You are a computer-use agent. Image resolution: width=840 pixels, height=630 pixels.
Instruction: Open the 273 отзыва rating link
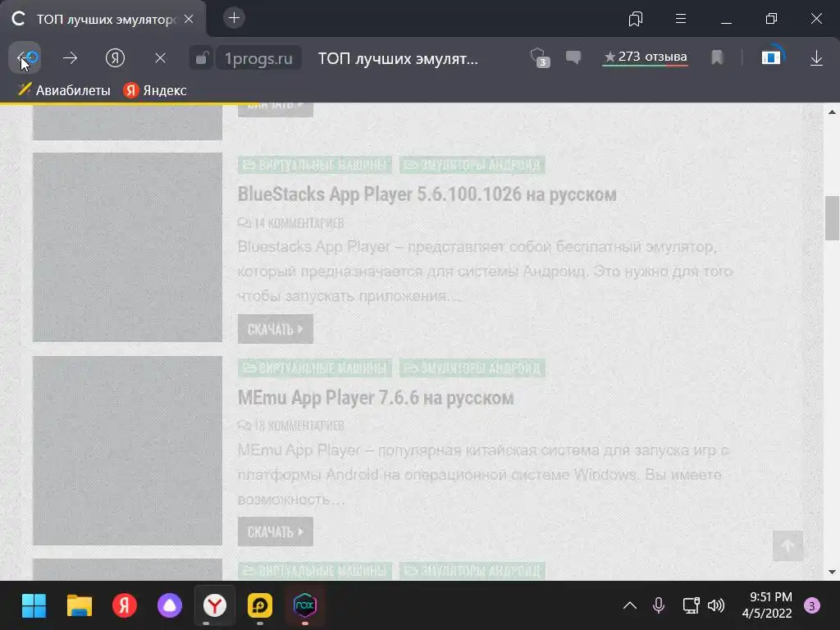pos(645,57)
